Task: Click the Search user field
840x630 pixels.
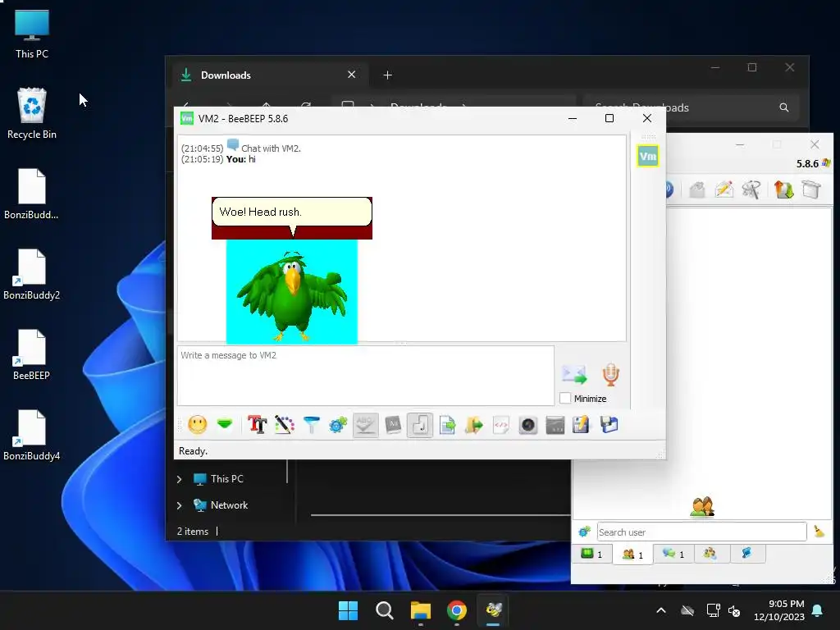Action: [x=701, y=532]
